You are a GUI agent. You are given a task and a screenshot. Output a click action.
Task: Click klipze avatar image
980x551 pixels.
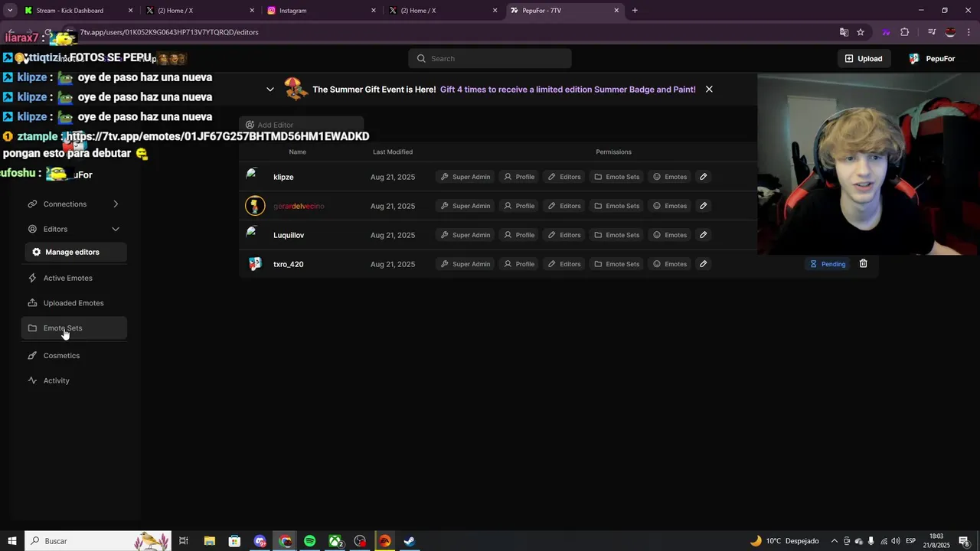click(253, 175)
